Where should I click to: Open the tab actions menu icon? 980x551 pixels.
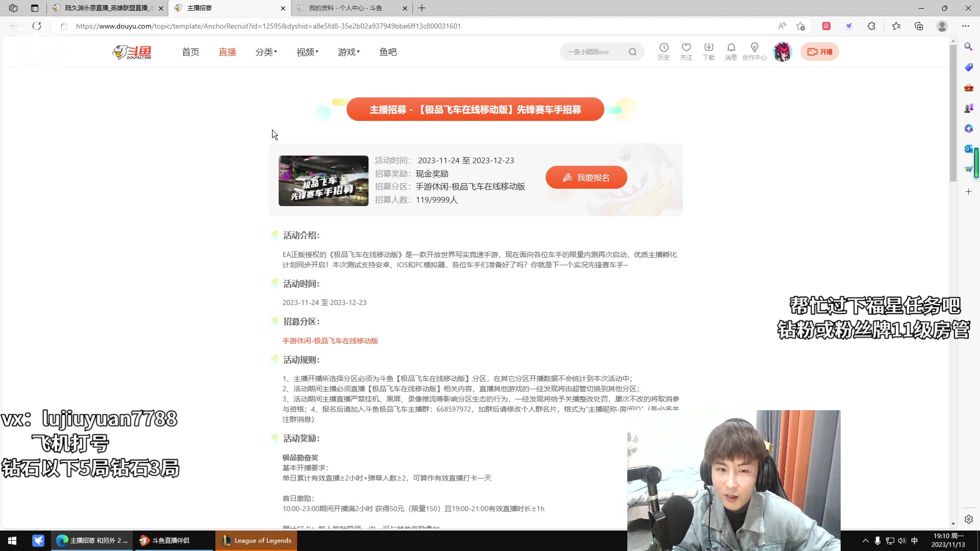(34, 8)
